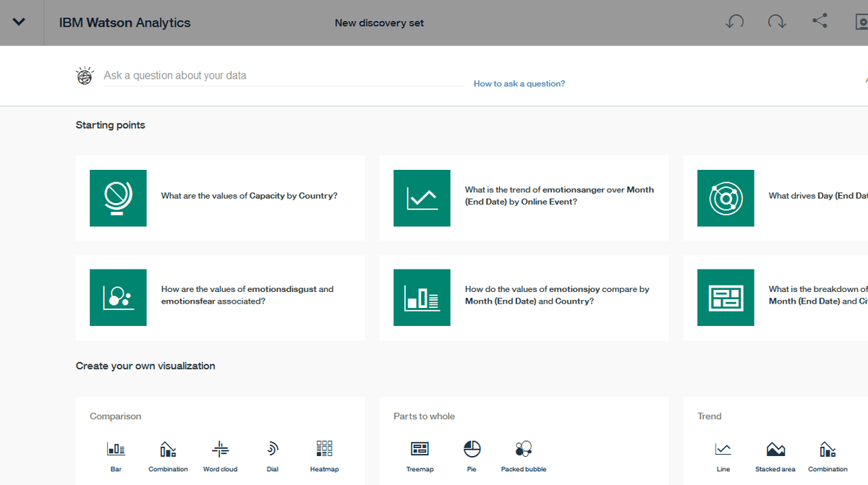Open 'What are the values of Capacity by Country?'
This screenshot has height=485, width=868.
[249, 196]
